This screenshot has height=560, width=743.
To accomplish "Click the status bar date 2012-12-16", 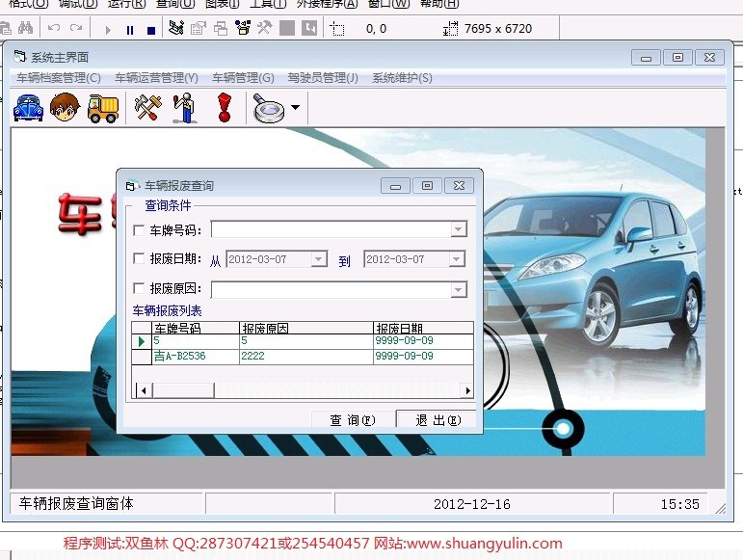I will coord(472,504).
